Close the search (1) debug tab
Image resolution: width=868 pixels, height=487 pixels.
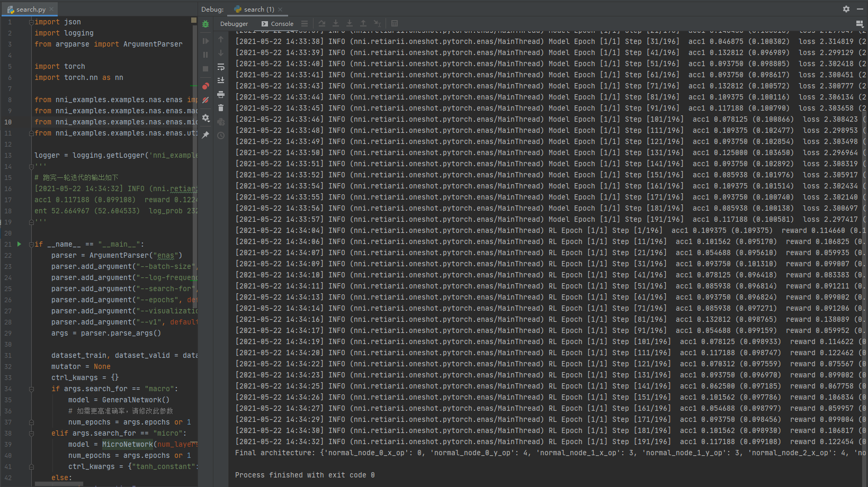pos(280,10)
